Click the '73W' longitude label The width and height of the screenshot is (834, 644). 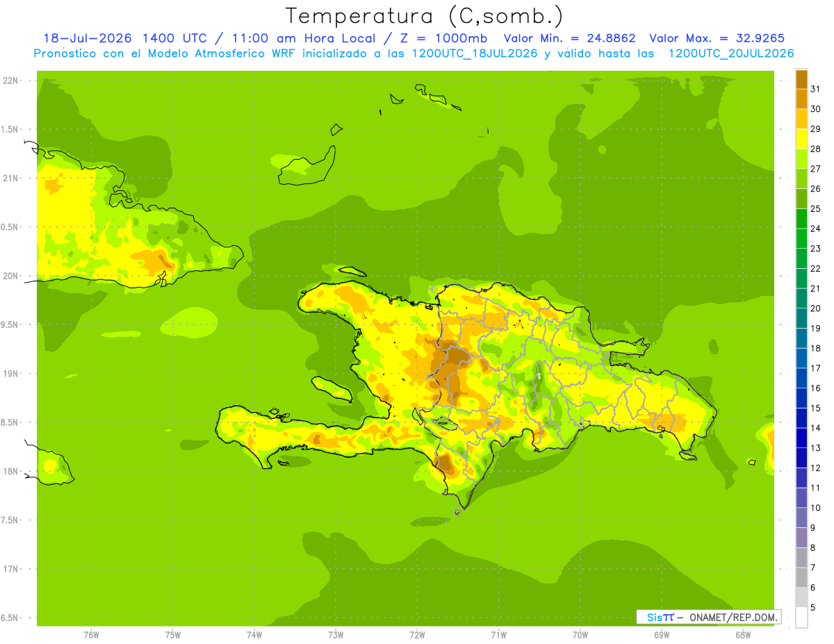point(336,635)
